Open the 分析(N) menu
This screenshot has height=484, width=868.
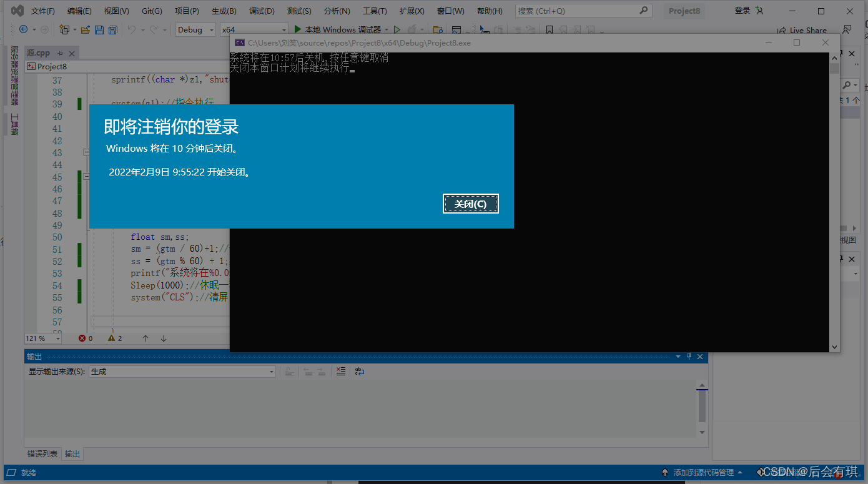tap(337, 11)
